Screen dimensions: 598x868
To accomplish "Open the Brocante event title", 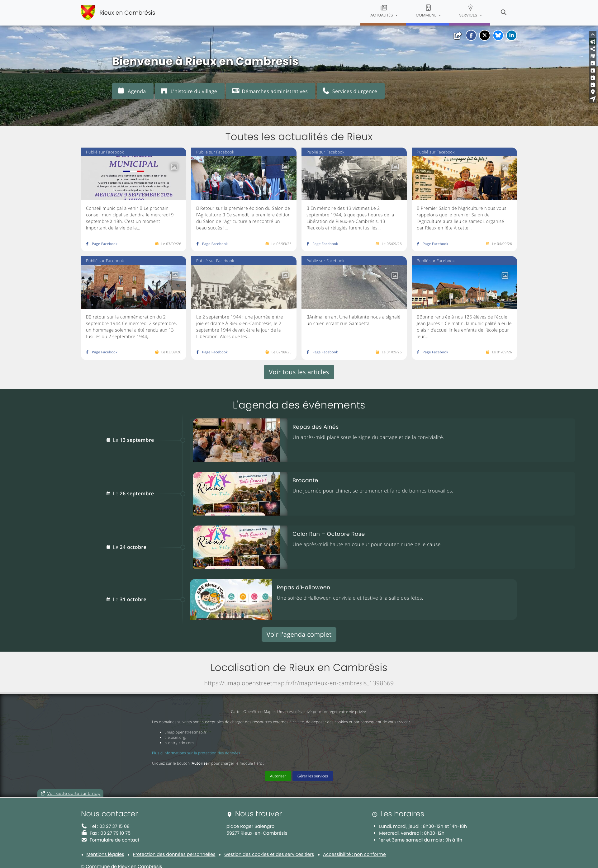I will [305, 480].
